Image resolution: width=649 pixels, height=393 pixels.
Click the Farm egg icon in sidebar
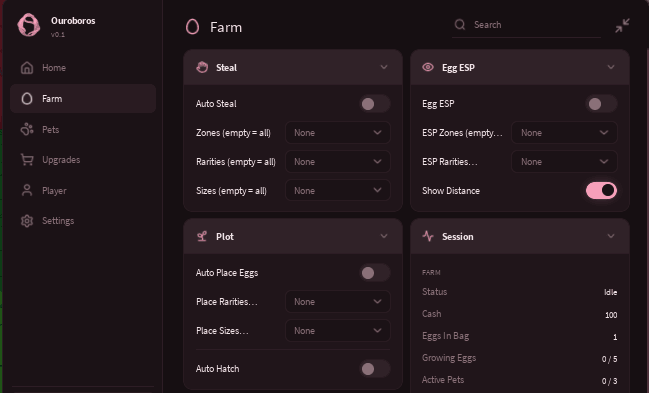click(x=27, y=99)
